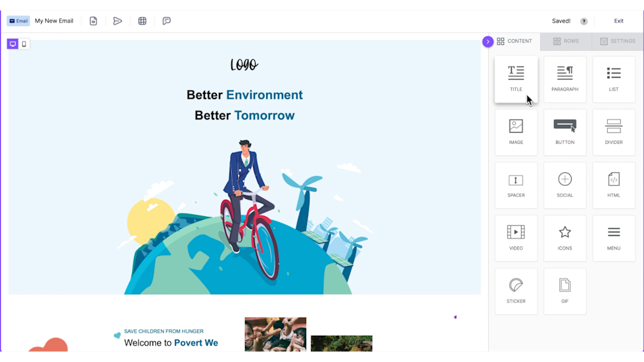Open the Settings tab
The height and width of the screenshot is (362, 644).
click(617, 41)
